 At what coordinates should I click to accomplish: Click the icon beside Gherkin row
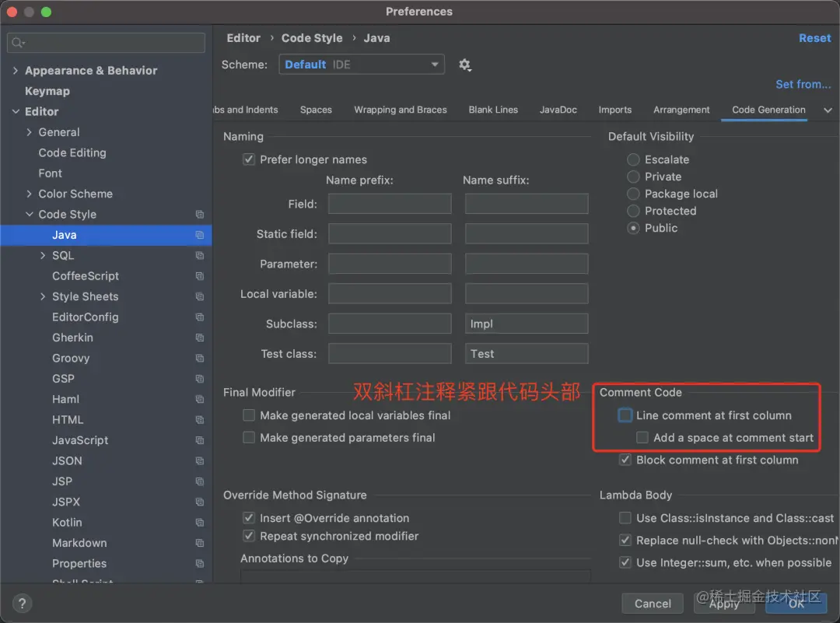pos(200,338)
